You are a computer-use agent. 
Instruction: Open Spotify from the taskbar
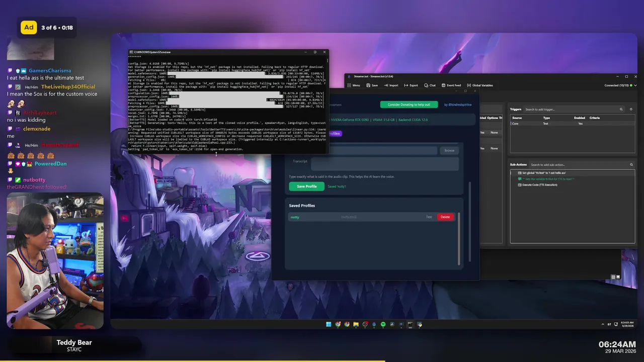pos(383,324)
